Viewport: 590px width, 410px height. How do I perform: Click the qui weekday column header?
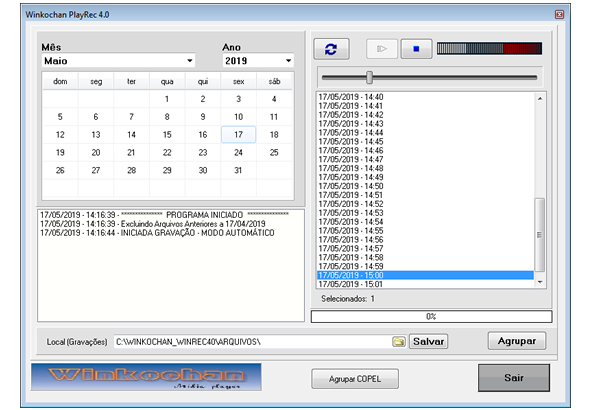click(x=203, y=81)
